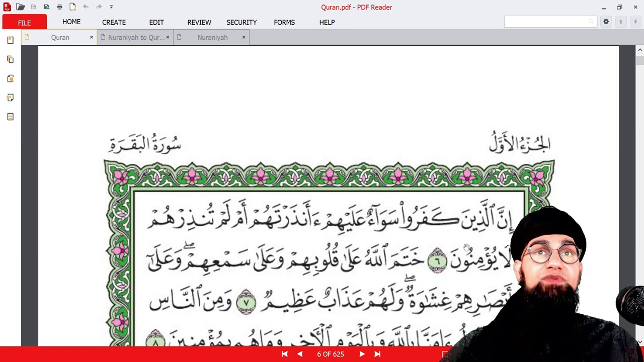The height and width of the screenshot is (362, 644).
Task: Restore down the PDF Reader window
Action: (619, 7)
